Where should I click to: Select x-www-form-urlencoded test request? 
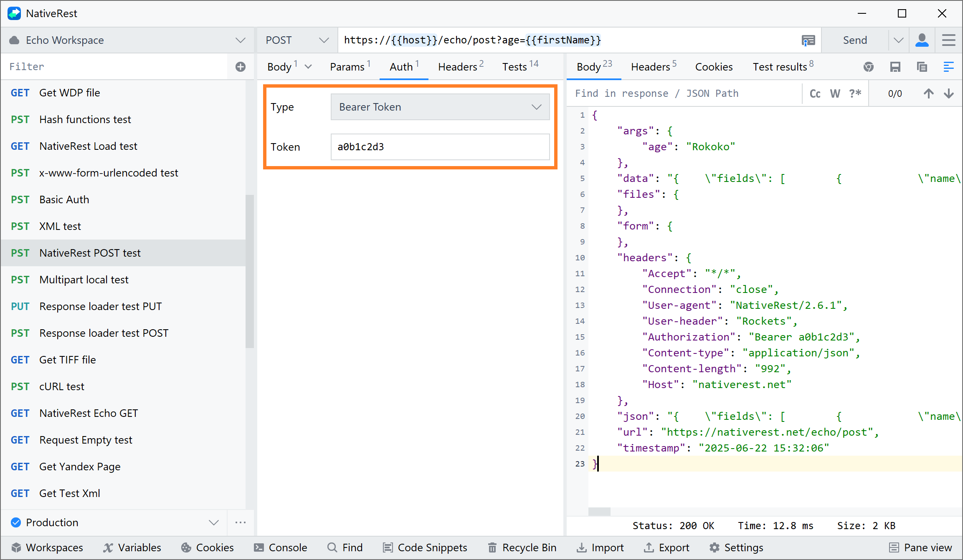pyautogui.click(x=124, y=173)
